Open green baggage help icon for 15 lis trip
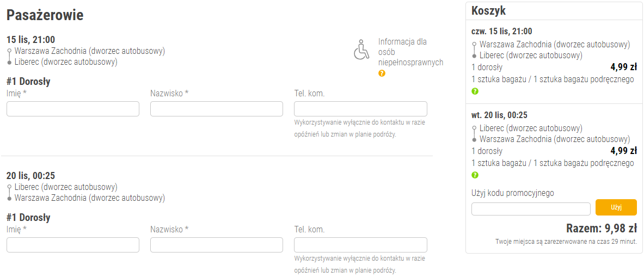Image resolution: width=644 pixels, height=277 pixels. (475, 91)
